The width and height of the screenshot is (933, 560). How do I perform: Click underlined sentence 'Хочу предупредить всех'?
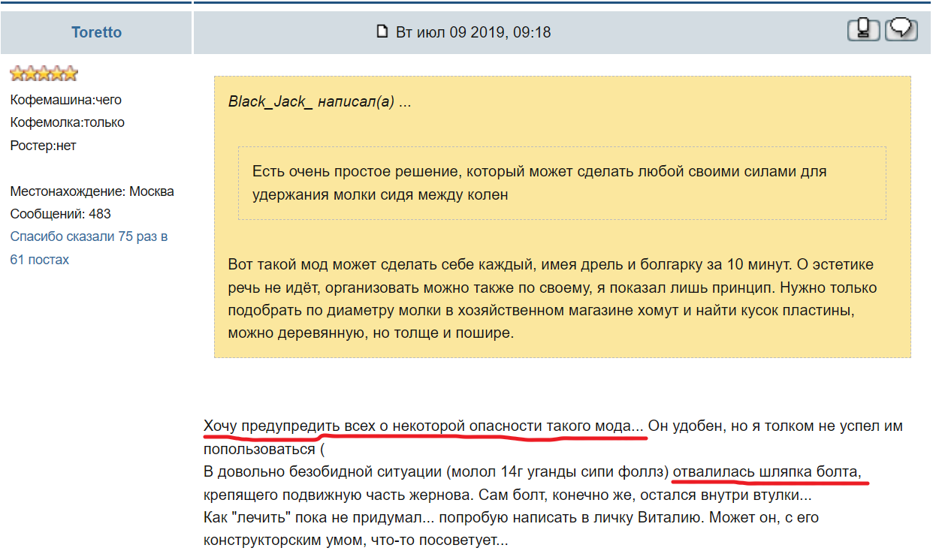(424, 426)
